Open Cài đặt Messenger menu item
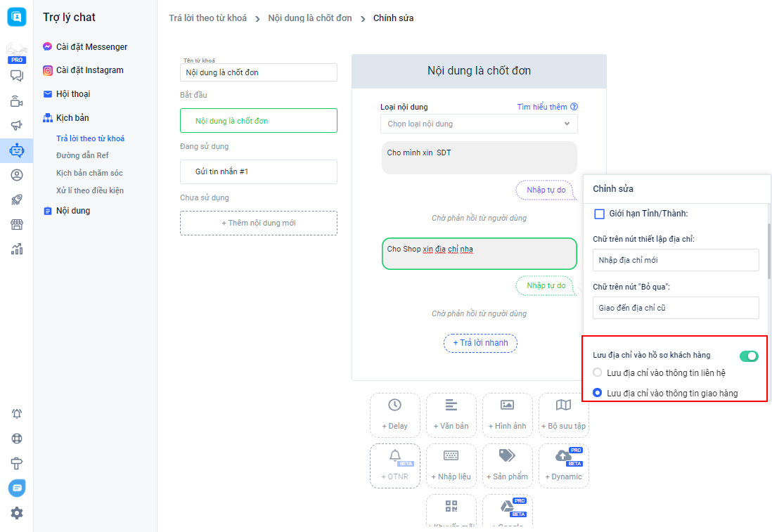This screenshot has height=532, width=772. coord(91,47)
